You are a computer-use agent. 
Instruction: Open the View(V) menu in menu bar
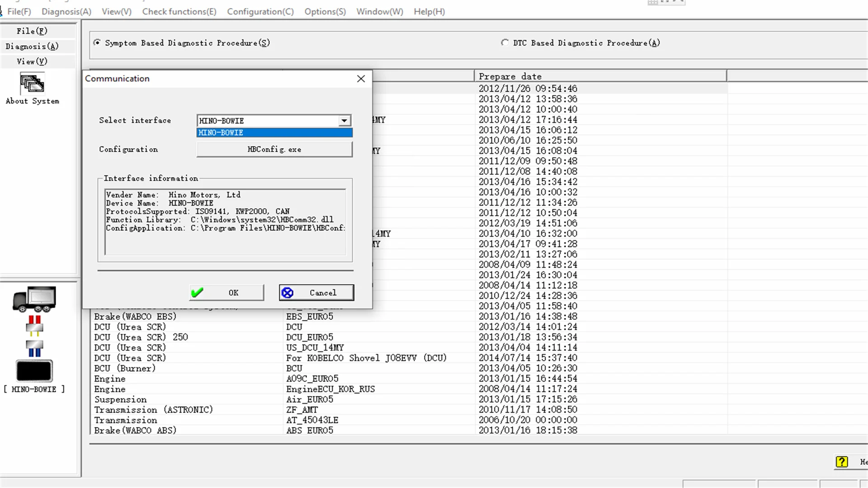click(117, 12)
